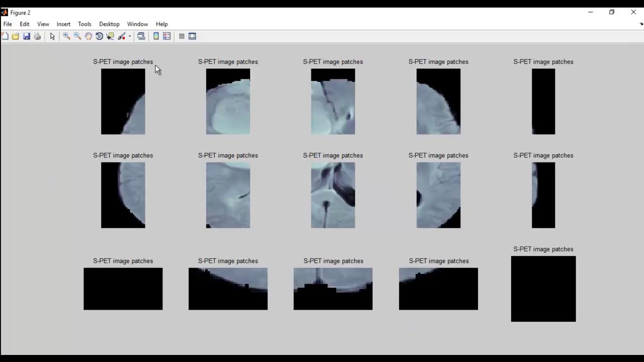644x362 pixels.
Task: Open the Help menu
Action: [x=162, y=24]
